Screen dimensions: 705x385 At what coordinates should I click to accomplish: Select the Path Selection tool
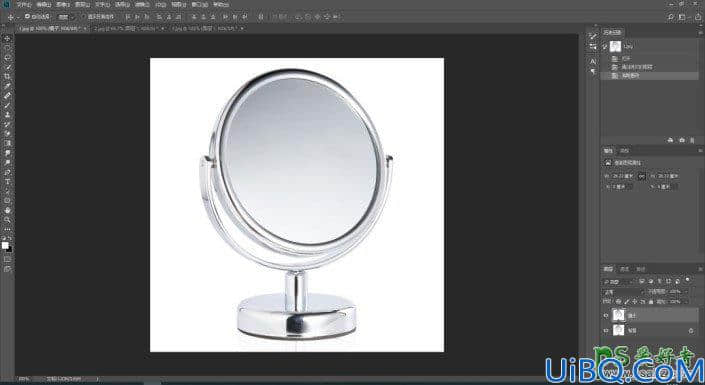pyautogui.click(x=8, y=191)
